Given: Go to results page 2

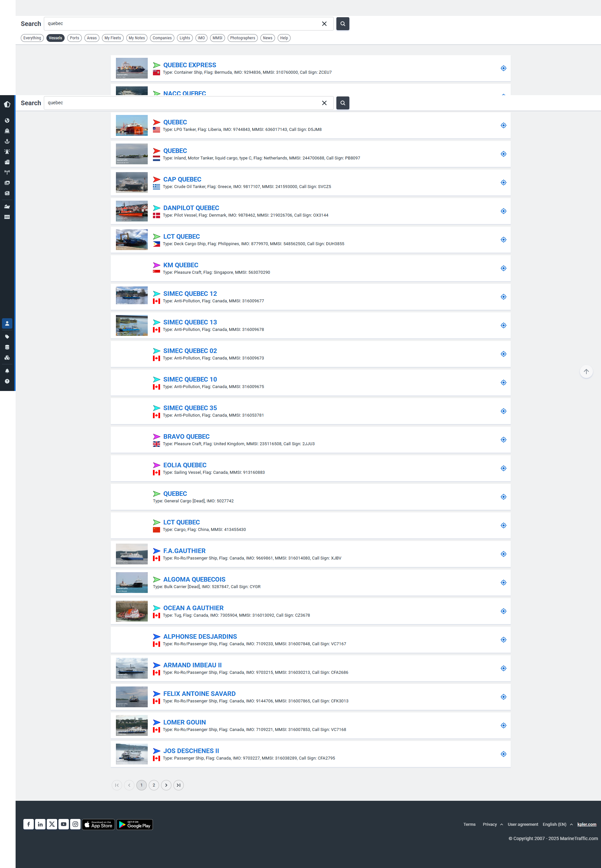Looking at the screenshot, I should tap(154, 786).
